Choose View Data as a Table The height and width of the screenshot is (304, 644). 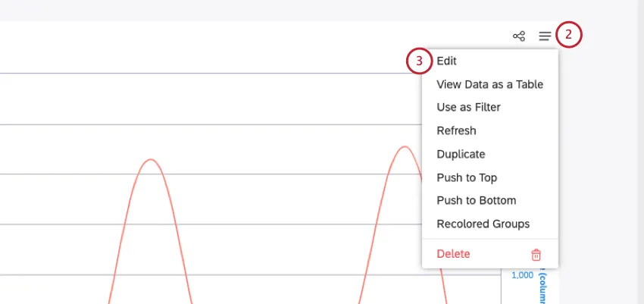pyautogui.click(x=489, y=84)
